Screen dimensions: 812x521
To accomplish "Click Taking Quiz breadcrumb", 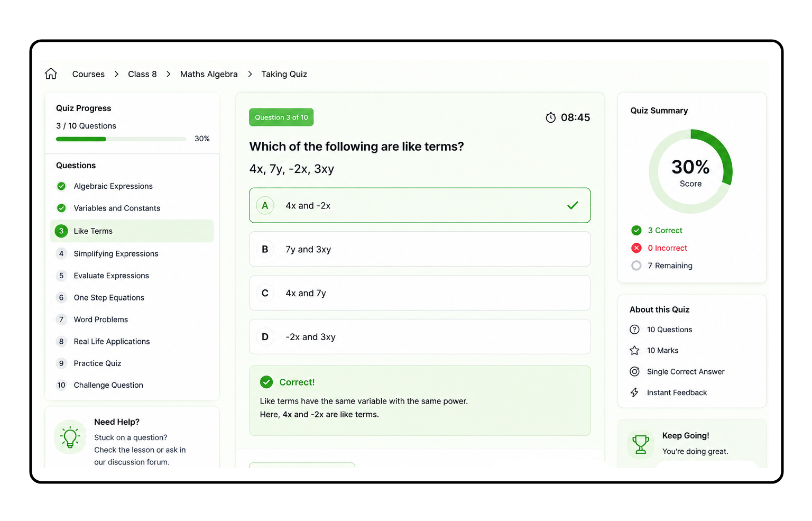I will (x=284, y=74).
